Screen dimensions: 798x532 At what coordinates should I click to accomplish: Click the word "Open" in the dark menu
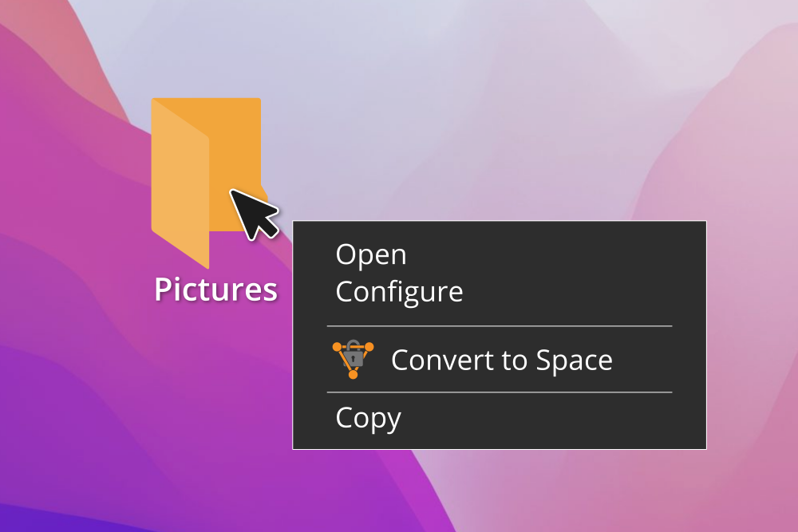[x=371, y=254]
